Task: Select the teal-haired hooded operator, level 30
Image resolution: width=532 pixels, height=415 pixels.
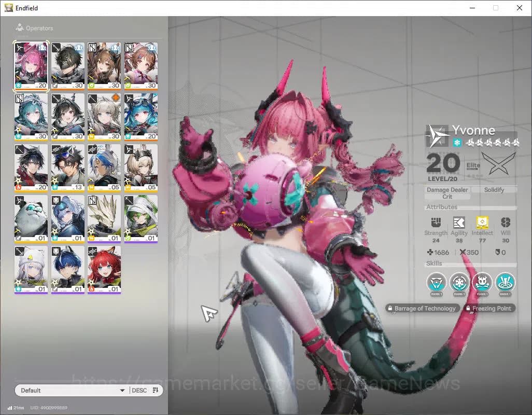Action: (x=31, y=117)
